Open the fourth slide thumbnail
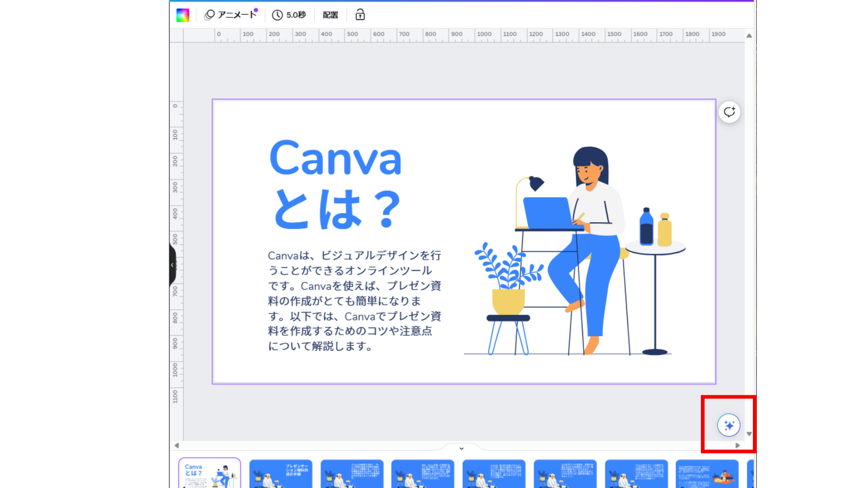Screen dimensions: 868x488 click(x=423, y=474)
